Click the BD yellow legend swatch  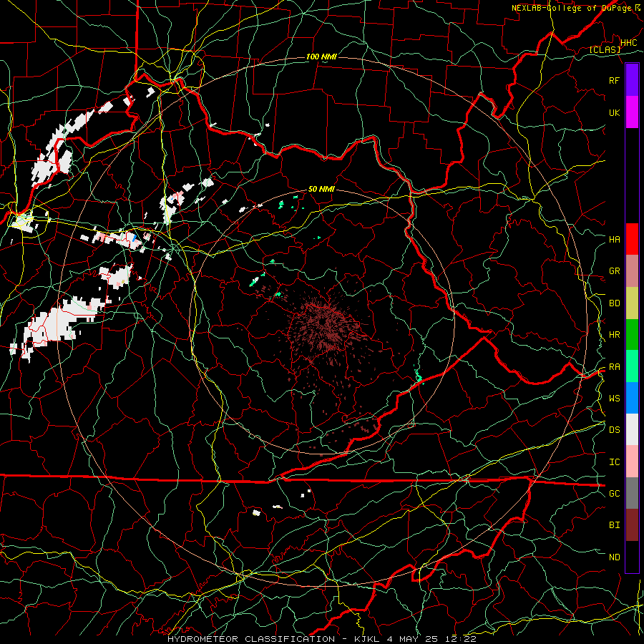[x=632, y=303]
